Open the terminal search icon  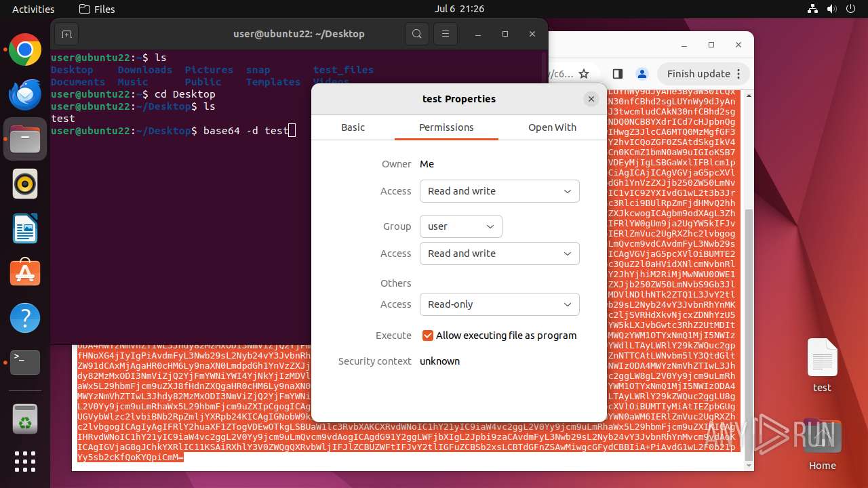pos(417,34)
